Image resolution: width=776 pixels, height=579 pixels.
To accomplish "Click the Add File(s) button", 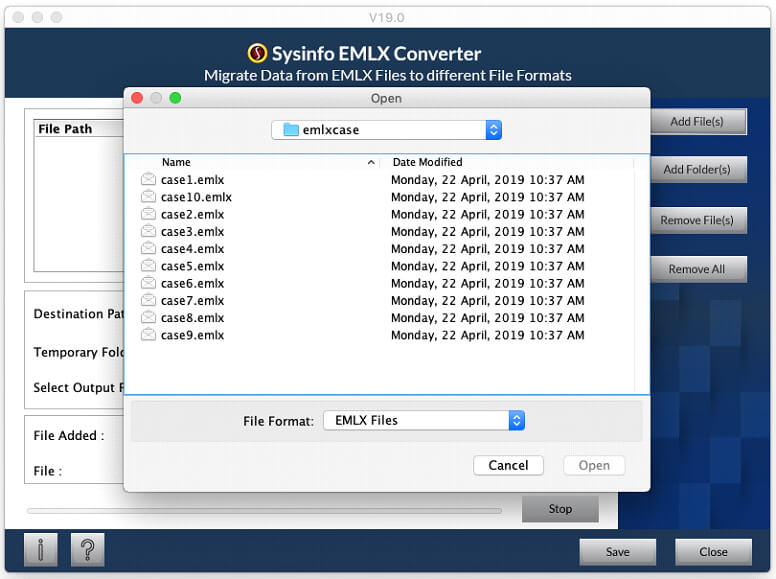I will pos(698,122).
